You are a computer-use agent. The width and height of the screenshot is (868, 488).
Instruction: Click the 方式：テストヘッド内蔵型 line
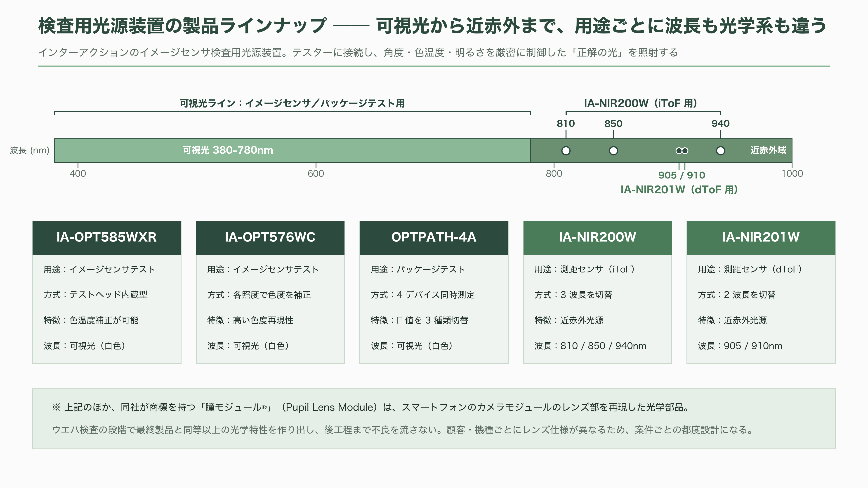point(95,295)
